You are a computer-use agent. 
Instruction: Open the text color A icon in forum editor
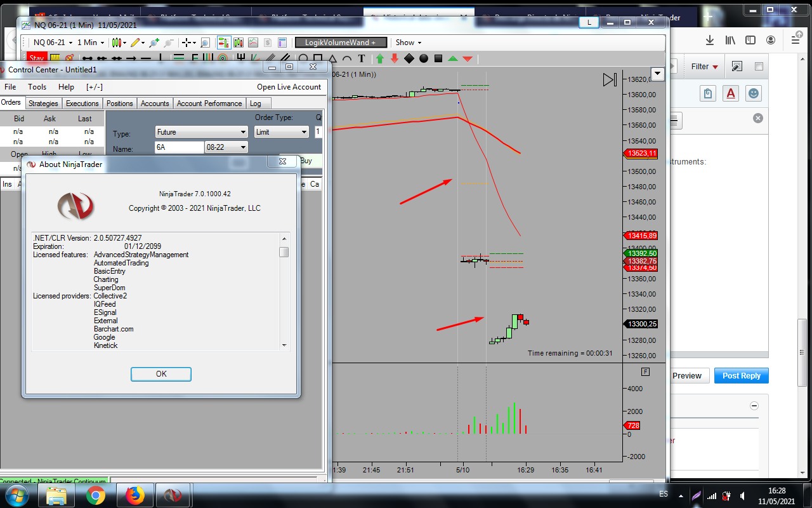pos(731,93)
